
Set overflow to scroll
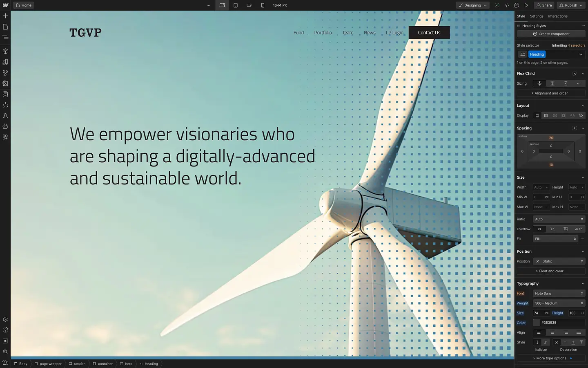pyautogui.click(x=566, y=229)
